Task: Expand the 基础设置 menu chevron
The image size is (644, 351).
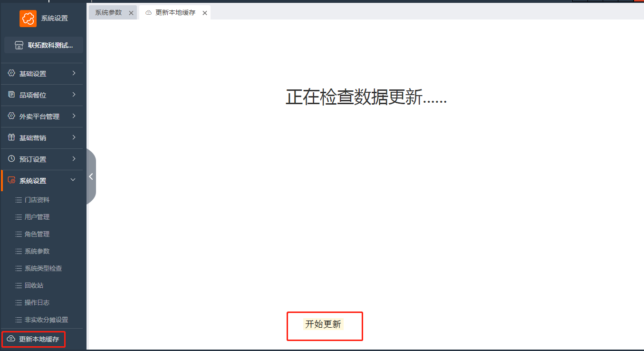Action: pos(74,73)
